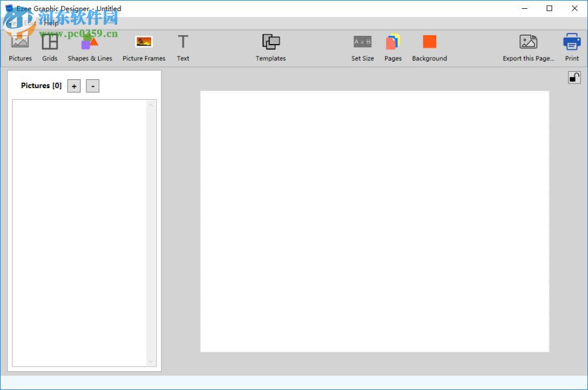
Task: Open the Set Size dialog
Action: pos(363,47)
